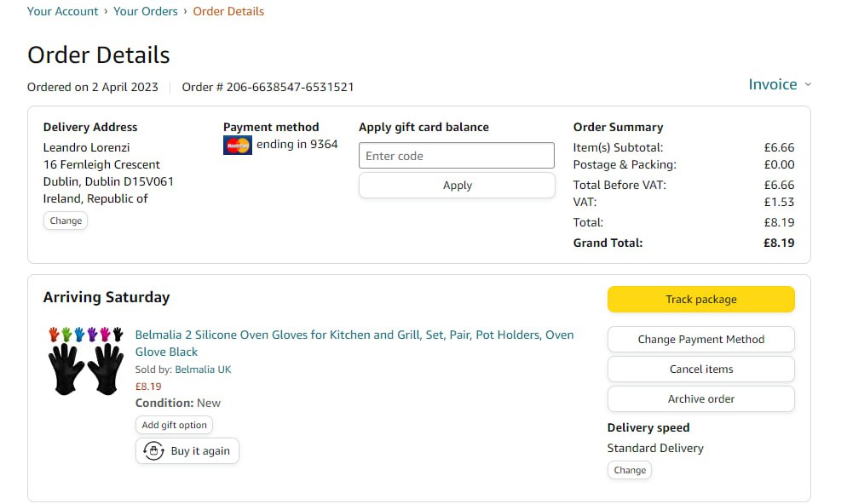847x504 pixels.
Task: Open the oven gloves product thumbnail
Action: (85, 360)
